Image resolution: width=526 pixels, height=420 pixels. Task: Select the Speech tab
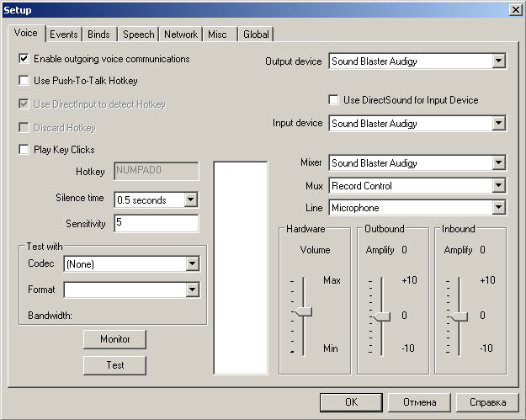tap(138, 35)
